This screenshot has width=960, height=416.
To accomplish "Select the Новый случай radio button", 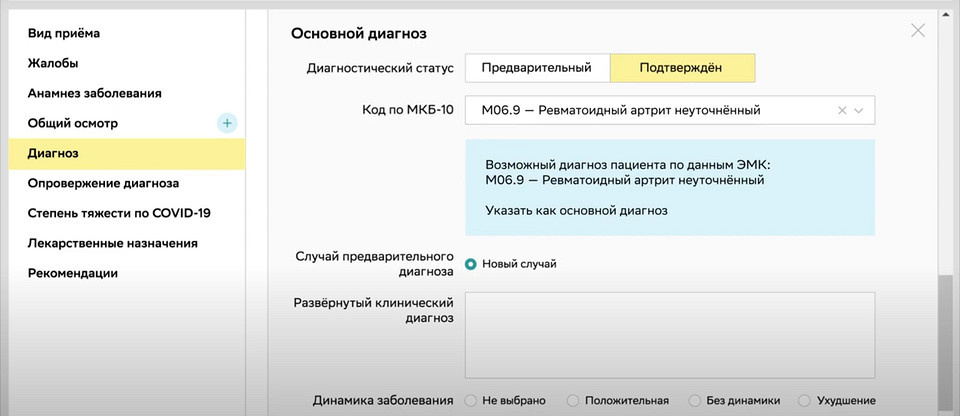I will (470, 264).
